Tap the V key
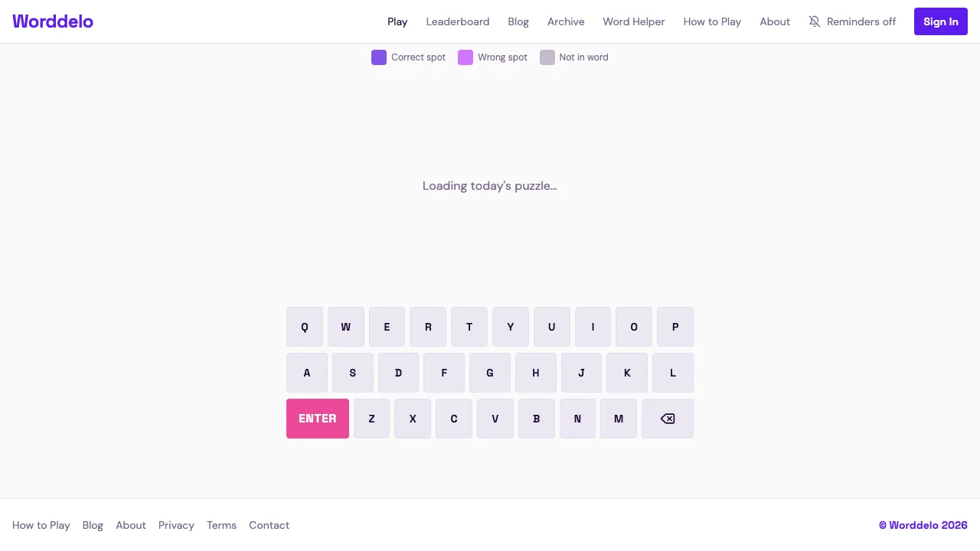The height and width of the screenshot is (551, 980). (495, 419)
